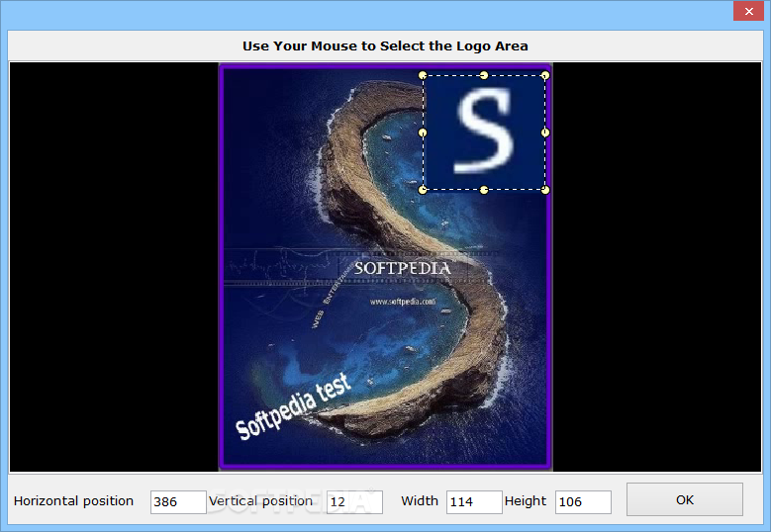Click top-left handle of logo selection
This screenshot has width=771, height=532.
423,75
